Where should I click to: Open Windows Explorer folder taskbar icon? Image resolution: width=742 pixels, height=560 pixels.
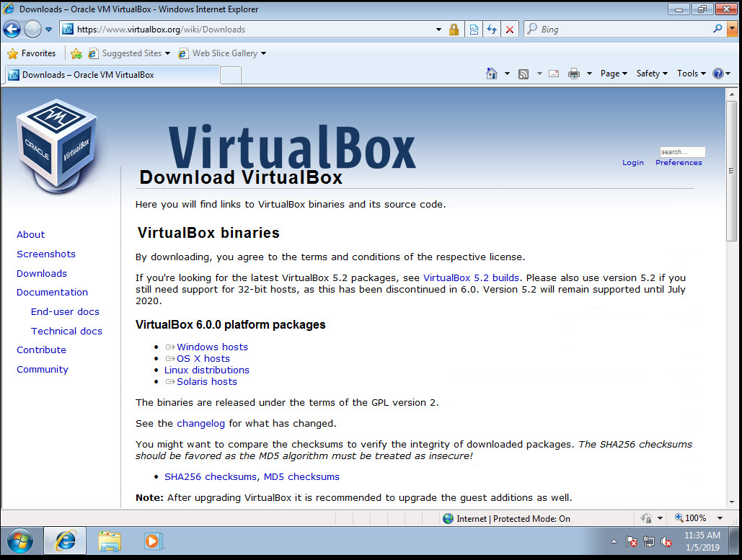[x=110, y=541]
